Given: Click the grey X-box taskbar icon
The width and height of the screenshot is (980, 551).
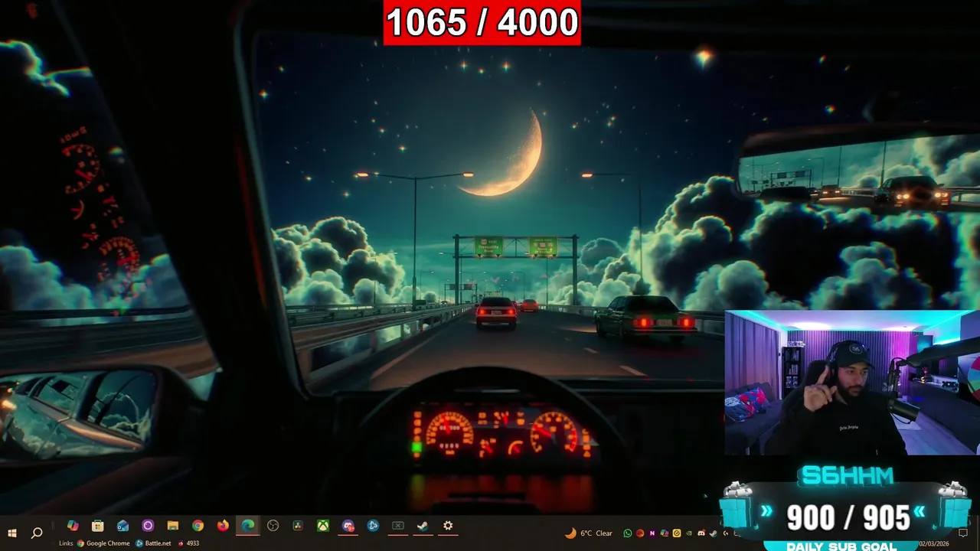Looking at the screenshot, I should coord(398,526).
